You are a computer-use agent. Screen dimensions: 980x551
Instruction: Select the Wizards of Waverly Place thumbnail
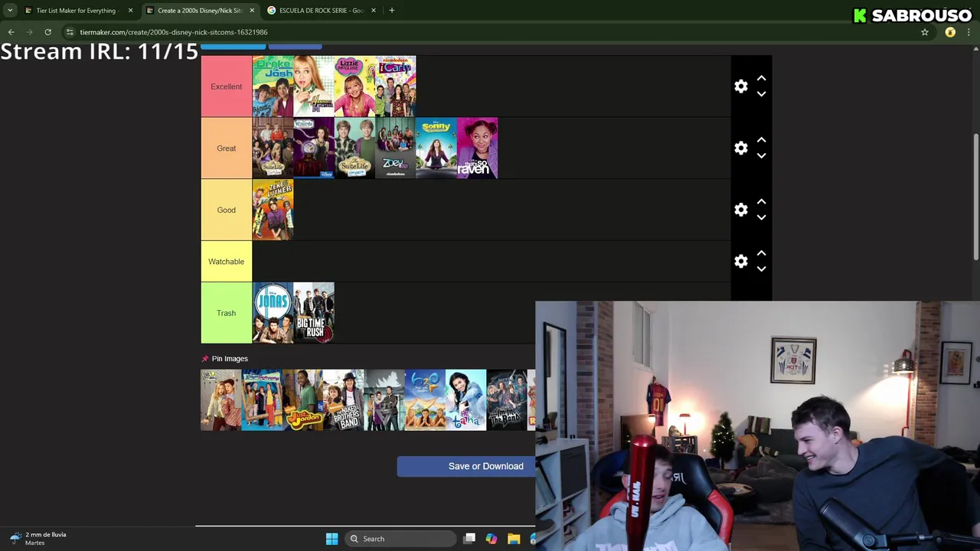point(314,148)
